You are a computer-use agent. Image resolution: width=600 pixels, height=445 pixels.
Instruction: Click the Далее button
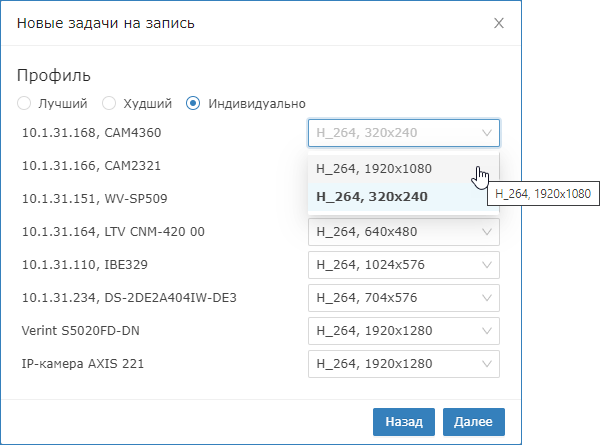pyautogui.click(x=474, y=422)
